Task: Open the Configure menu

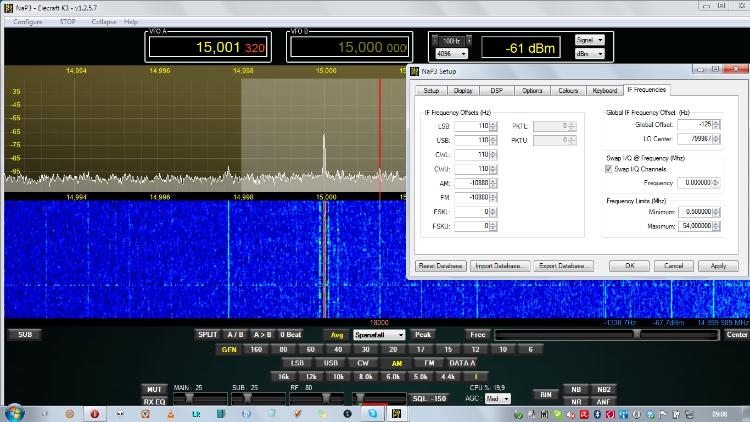Action: [27, 21]
